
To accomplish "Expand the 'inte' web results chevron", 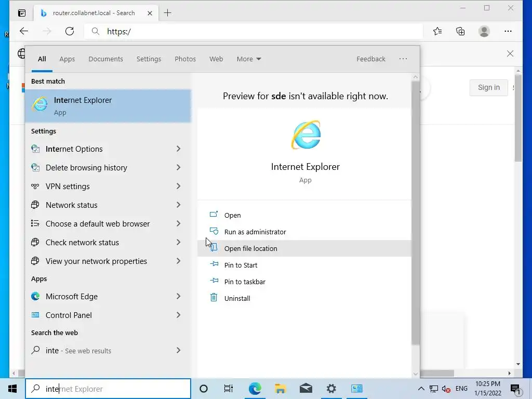I will (179, 350).
